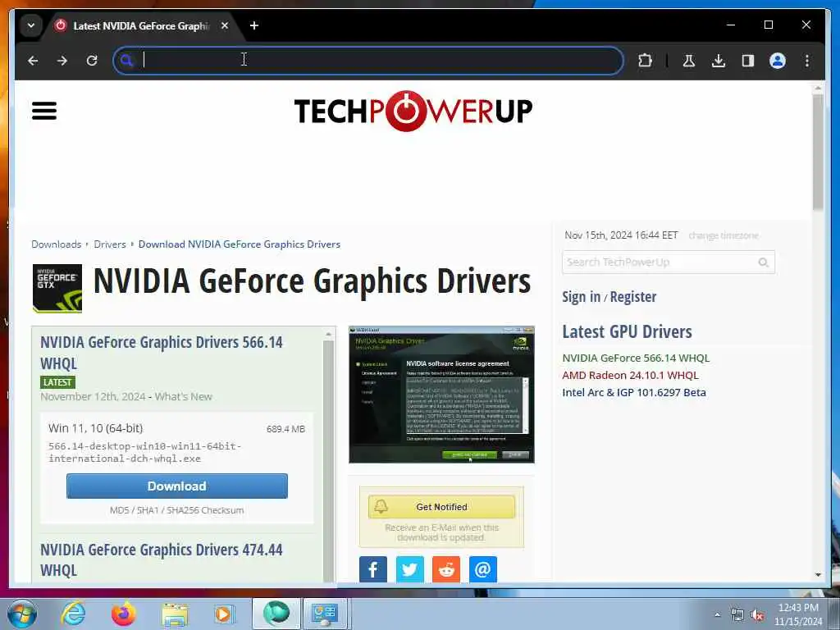Screen dimensions: 840x630
Task: Click the GeForce GTX logo image
Action: point(57,288)
